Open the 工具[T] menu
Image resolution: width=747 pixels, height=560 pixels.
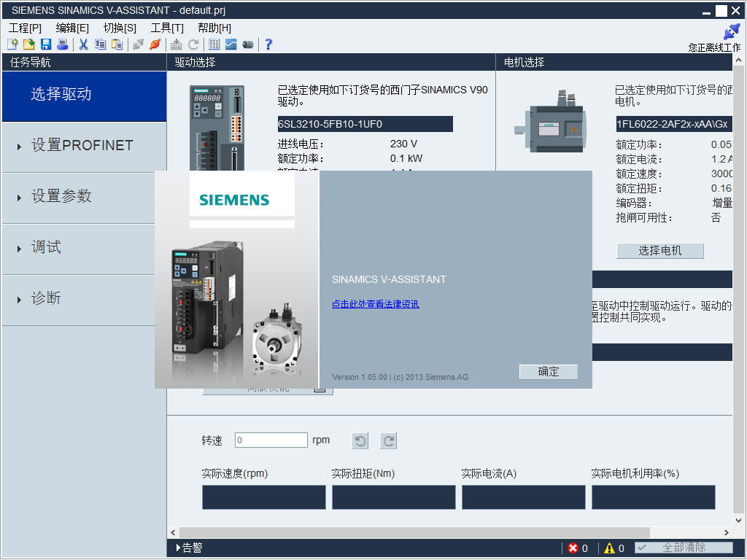167,28
